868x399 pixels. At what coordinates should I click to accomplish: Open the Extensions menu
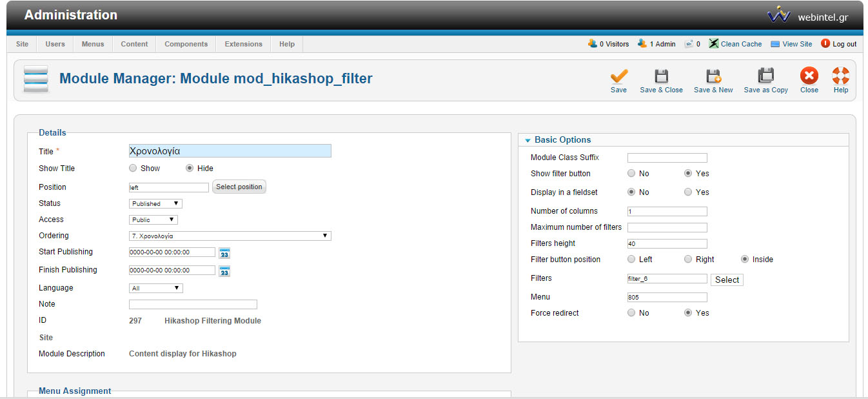click(x=243, y=44)
